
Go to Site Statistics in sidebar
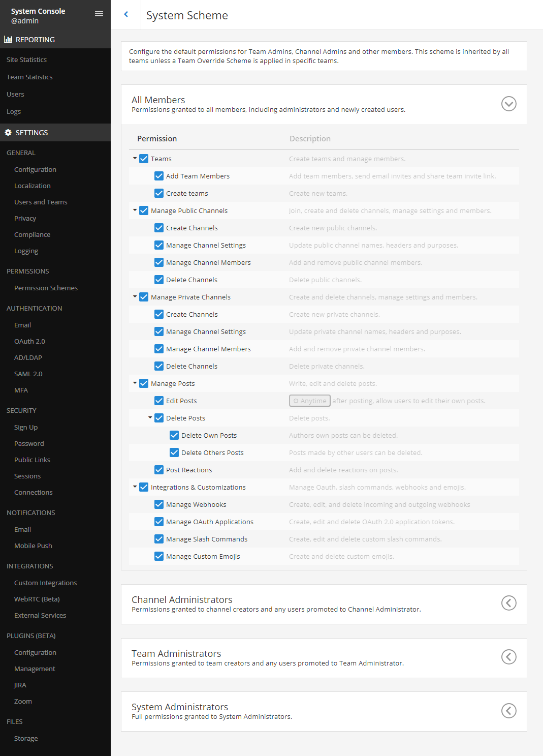(x=26, y=59)
